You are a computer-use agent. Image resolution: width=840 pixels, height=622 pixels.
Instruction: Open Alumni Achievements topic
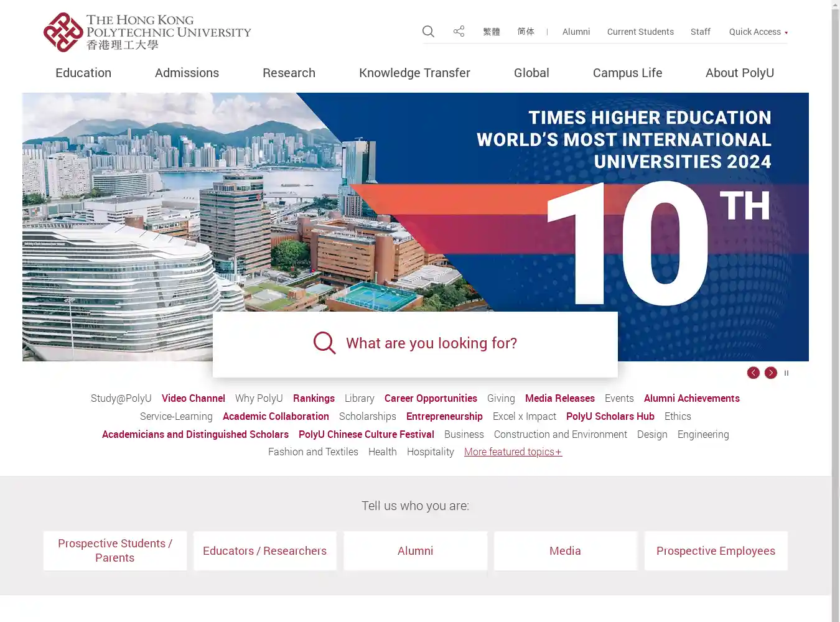[692, 398]
